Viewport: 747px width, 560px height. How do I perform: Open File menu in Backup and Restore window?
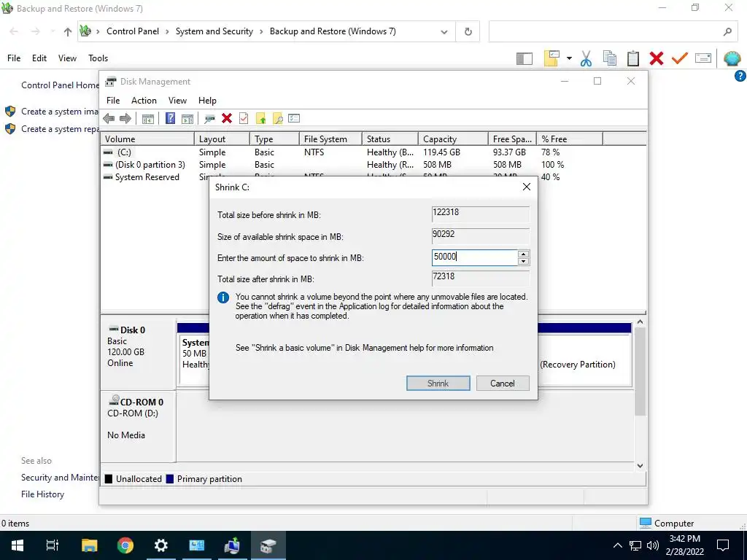pyautogui.click(x=14, y=58)
